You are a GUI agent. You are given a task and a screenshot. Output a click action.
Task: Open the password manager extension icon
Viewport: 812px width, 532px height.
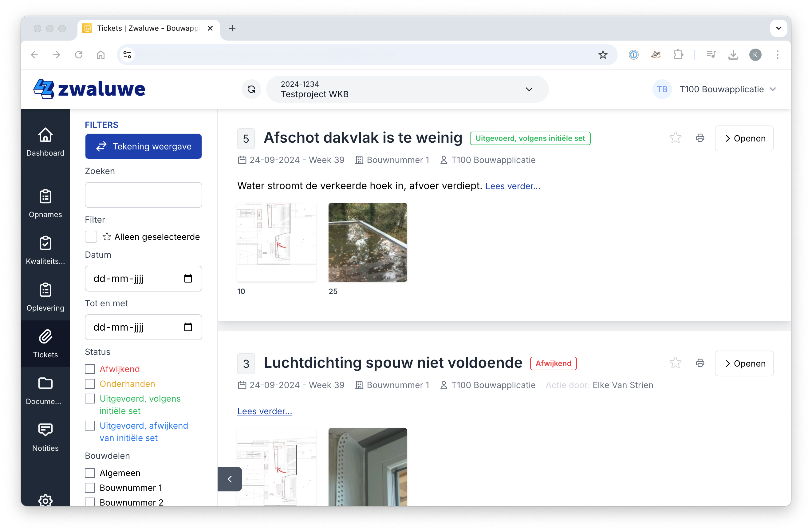pos(633,55)
